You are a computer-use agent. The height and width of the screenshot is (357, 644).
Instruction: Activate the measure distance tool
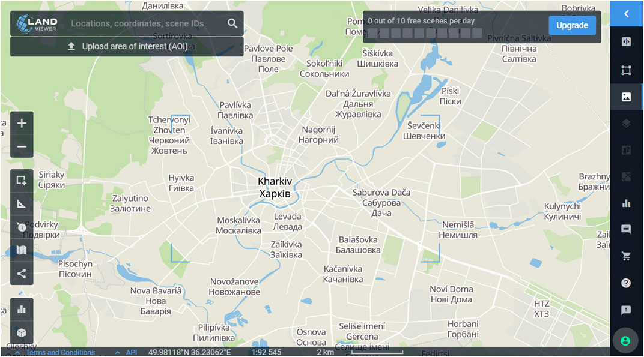(22, 203)
